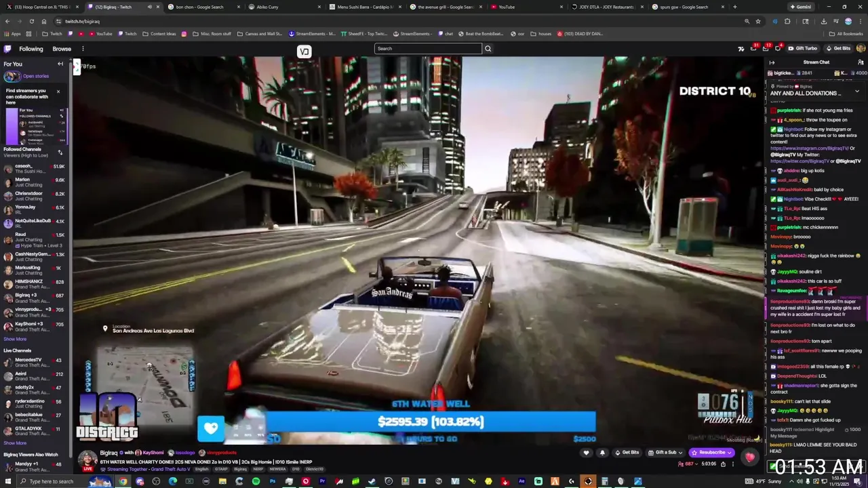Open the Twitch bookmarks folder

[x=52, y=34]
